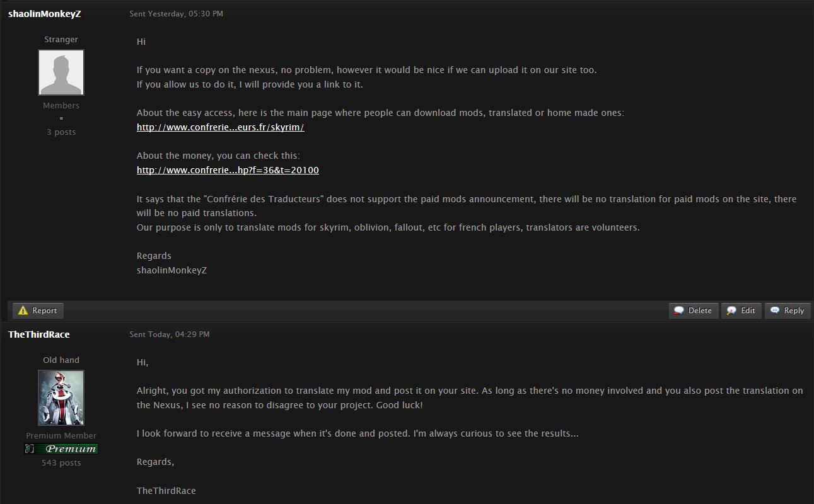Click the 3 posts count
This screenshot has height=504, width=814.
[x=61, y=132]
